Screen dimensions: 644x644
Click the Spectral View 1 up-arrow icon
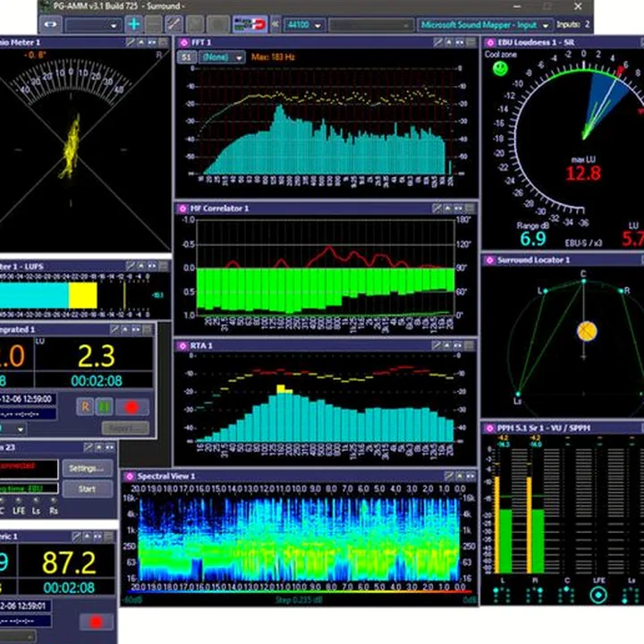pyautogui.click(x=460, y=476)
